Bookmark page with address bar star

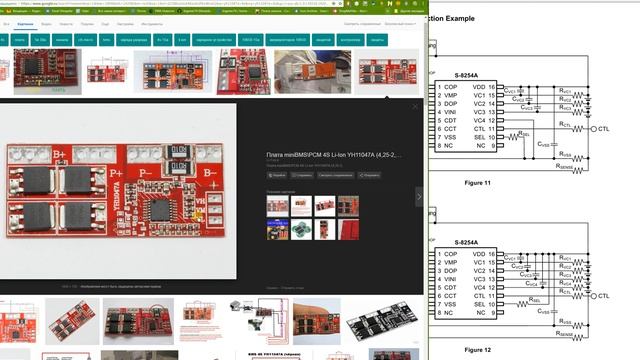(x=340, y=3)
